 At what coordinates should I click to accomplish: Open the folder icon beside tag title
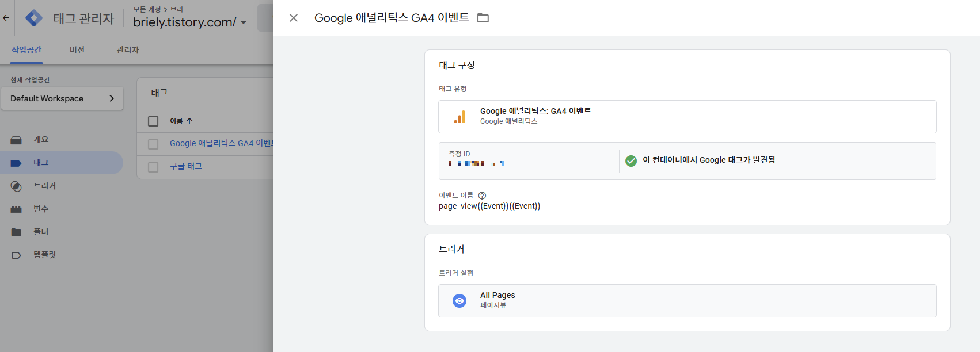(x=483, y=18)
